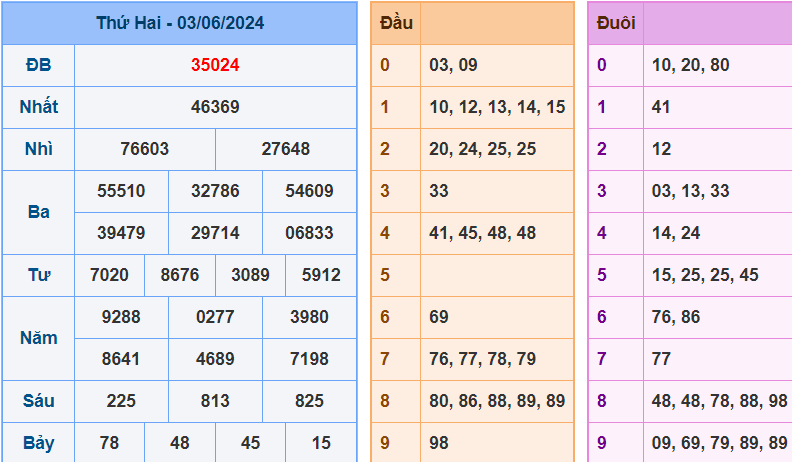Click the Tư prize label
Screen dimensions: 792x462
pos(39,275)
